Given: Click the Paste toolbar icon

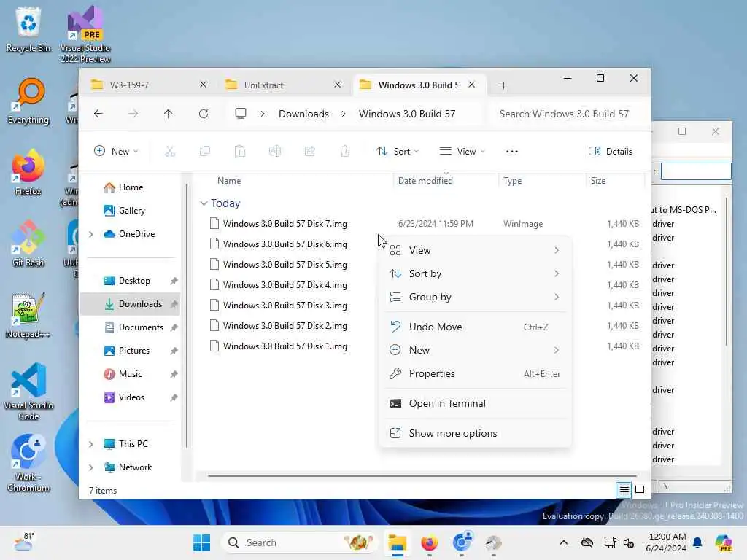Looking at the screenshot, I should 239,152.
